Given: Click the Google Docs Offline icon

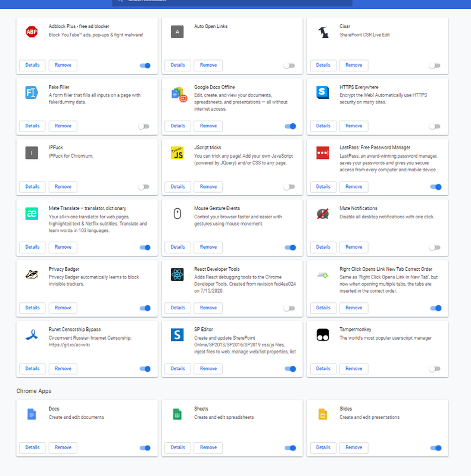Looking at the screenshot, I should [x=179, y=94].
